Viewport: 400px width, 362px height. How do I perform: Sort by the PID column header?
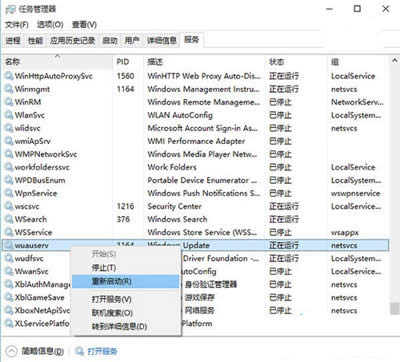[128, 62]
